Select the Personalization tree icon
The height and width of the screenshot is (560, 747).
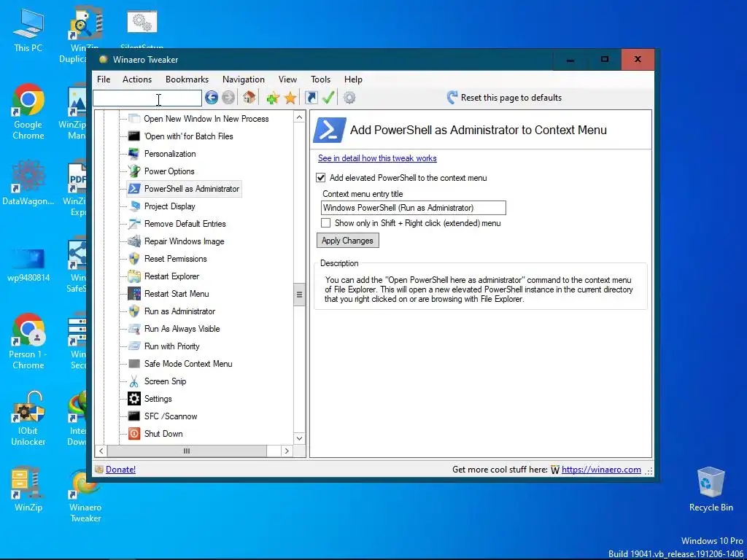tap(134, 154)
